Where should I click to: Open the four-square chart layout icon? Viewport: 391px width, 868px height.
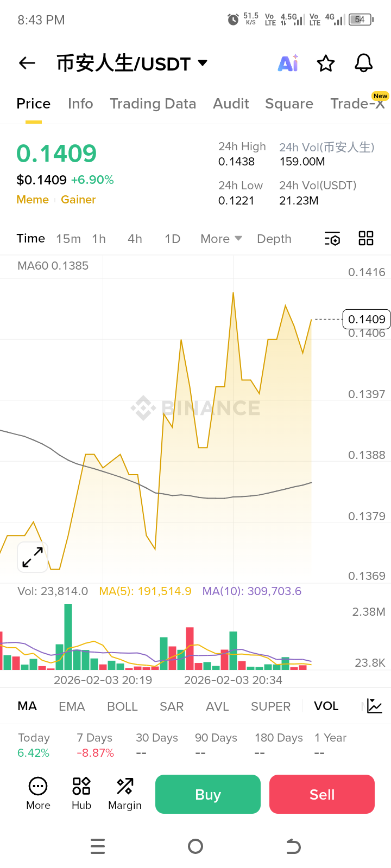[x=366, y=239]
